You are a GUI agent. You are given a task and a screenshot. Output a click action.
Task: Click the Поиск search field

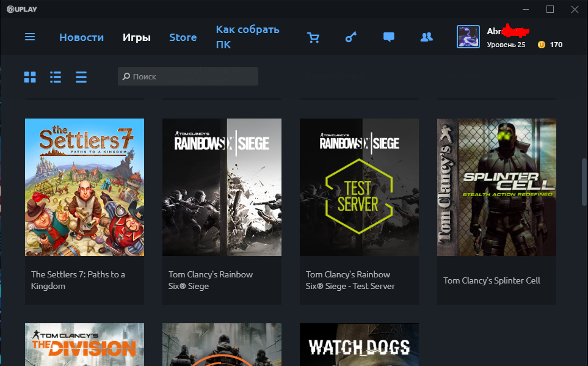(188, 76)
